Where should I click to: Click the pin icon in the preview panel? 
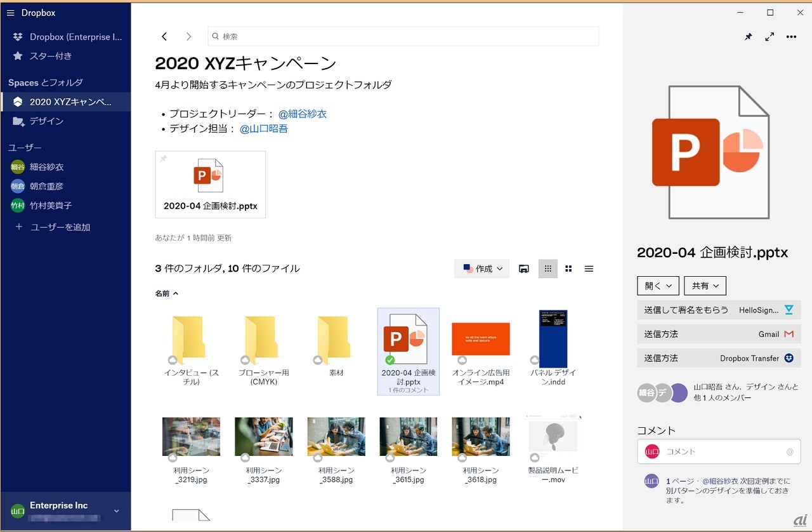749,37
